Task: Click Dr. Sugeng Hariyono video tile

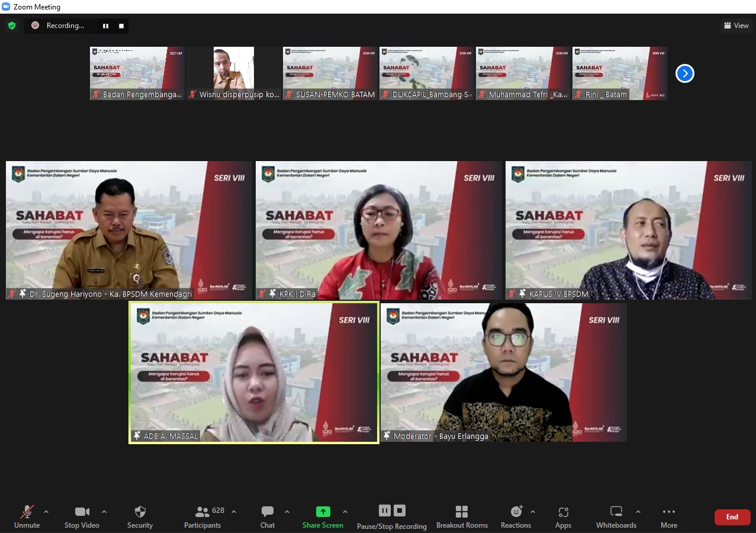Action: pyautogui.click(x=129, y=230)
